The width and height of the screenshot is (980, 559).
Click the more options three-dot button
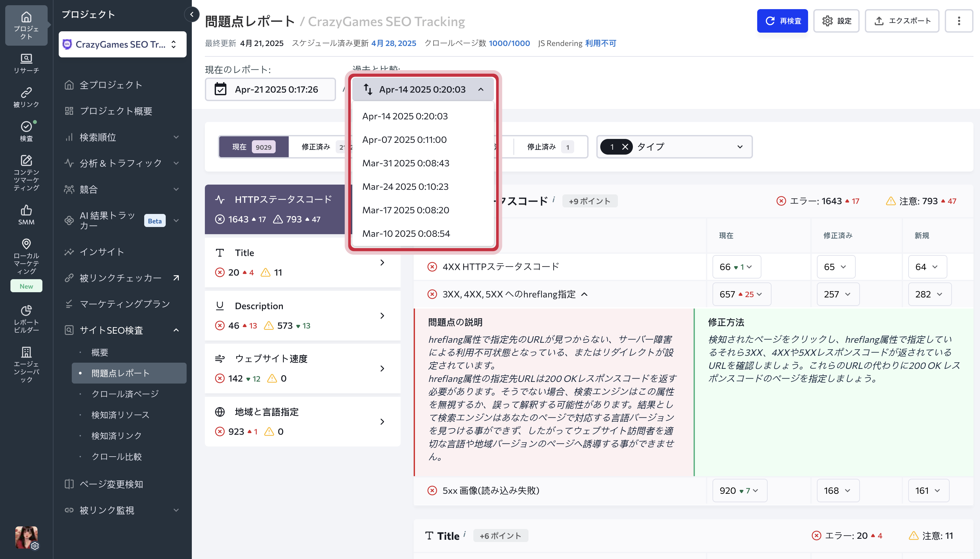click(958, 21)
